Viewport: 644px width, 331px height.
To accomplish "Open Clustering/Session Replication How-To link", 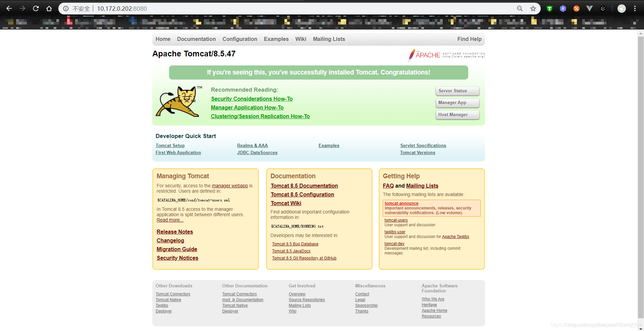I will [260, 116].
